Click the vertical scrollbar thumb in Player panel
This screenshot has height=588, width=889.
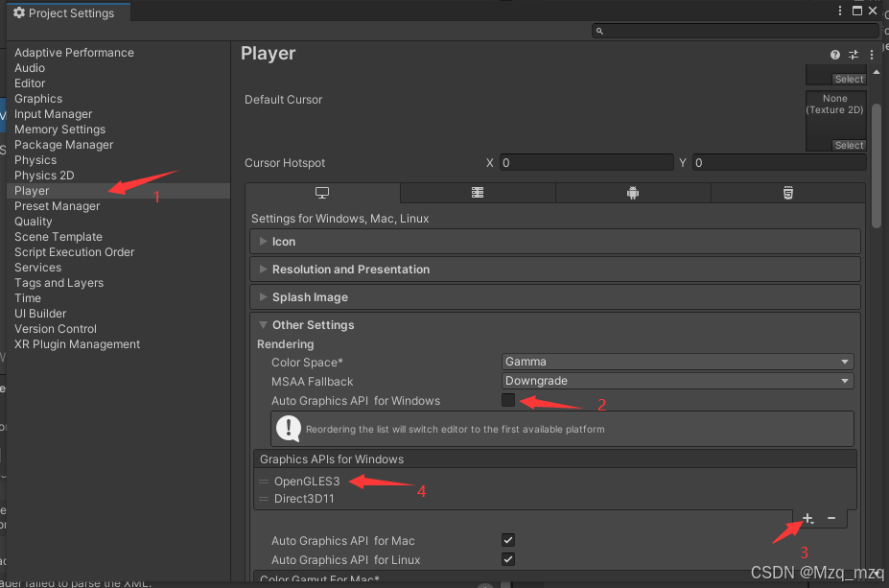click(877, 166)
